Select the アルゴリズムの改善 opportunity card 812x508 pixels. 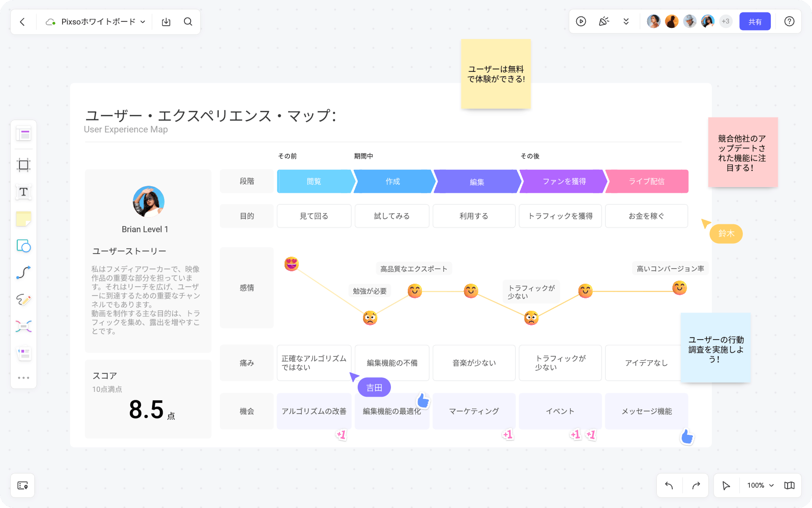pos(314,411)
